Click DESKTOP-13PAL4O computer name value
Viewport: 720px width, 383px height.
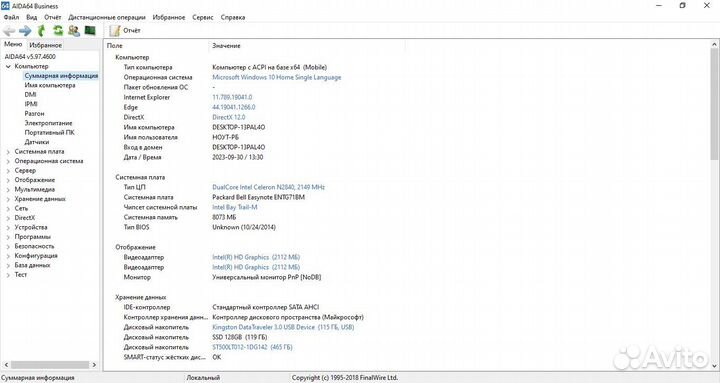(x=238, y=127)
